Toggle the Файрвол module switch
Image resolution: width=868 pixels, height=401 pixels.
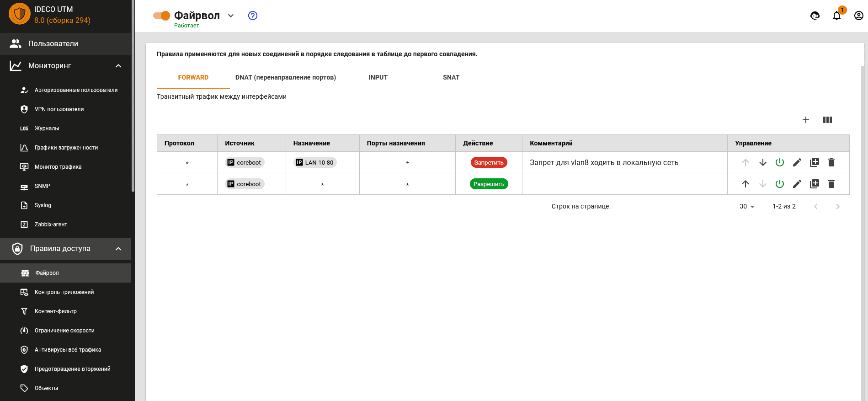[161, 16]
